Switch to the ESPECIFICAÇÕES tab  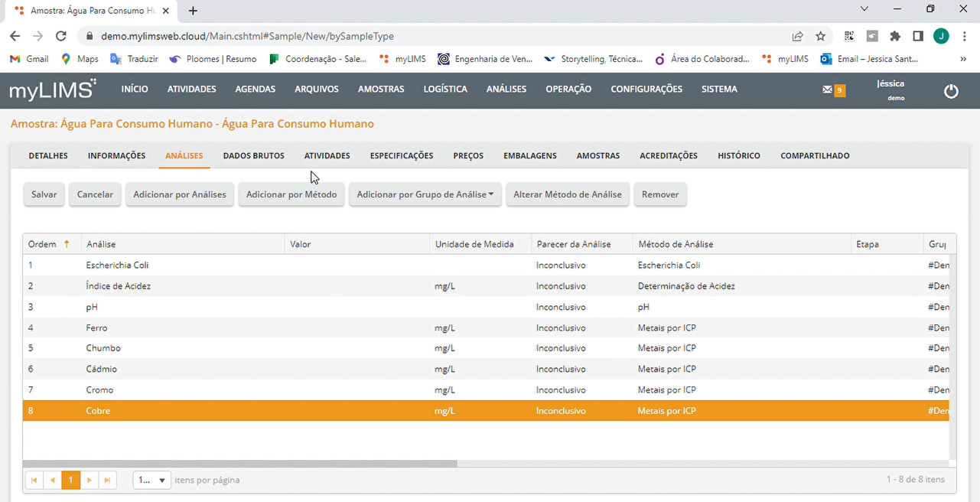tap(402, 156)
